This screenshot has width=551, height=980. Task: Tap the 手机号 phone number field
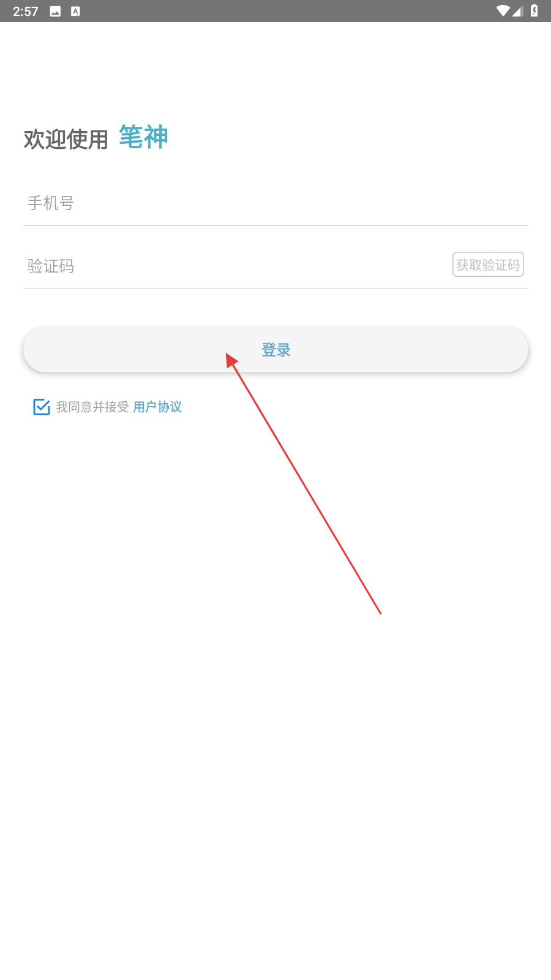pos(275,203)
